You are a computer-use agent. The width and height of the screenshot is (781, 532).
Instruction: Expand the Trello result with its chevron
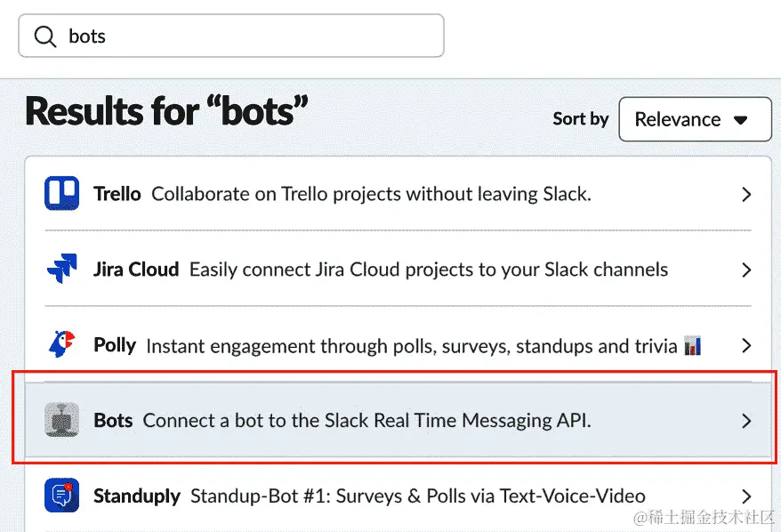click(x=745, y=194)
